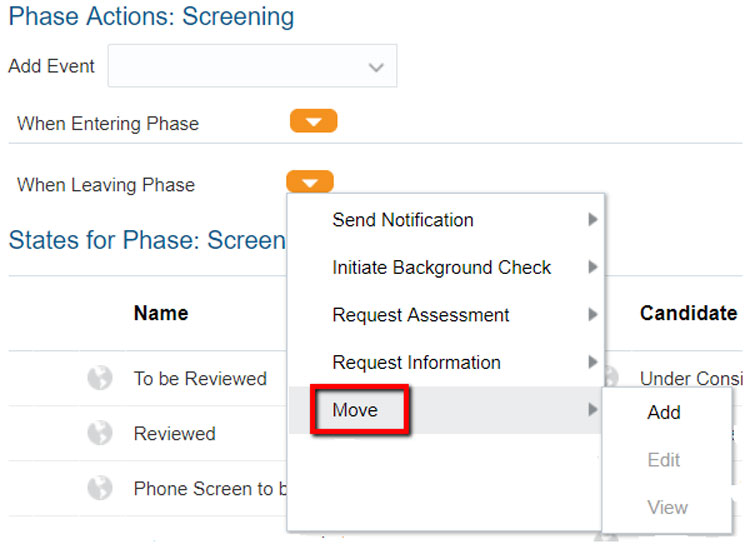Select Request Assessment in the menu
750x549 pixels.
click(x=420, y=315)
